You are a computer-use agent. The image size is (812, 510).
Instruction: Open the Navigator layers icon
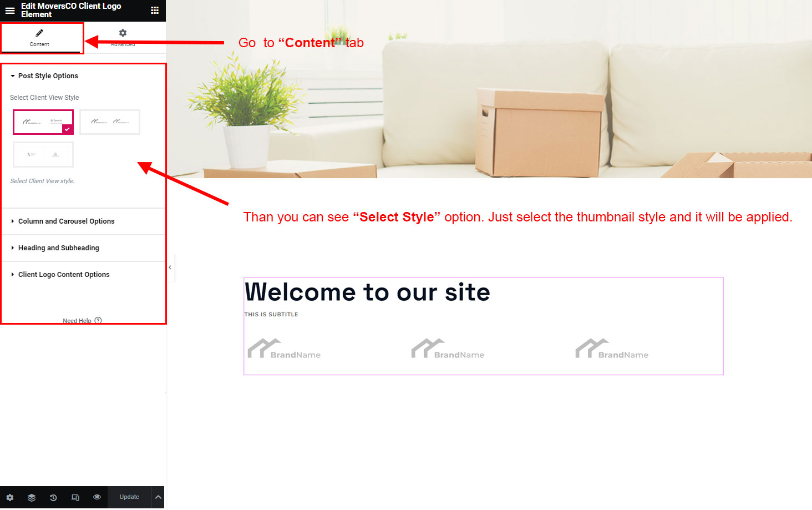tap(32, 498)
